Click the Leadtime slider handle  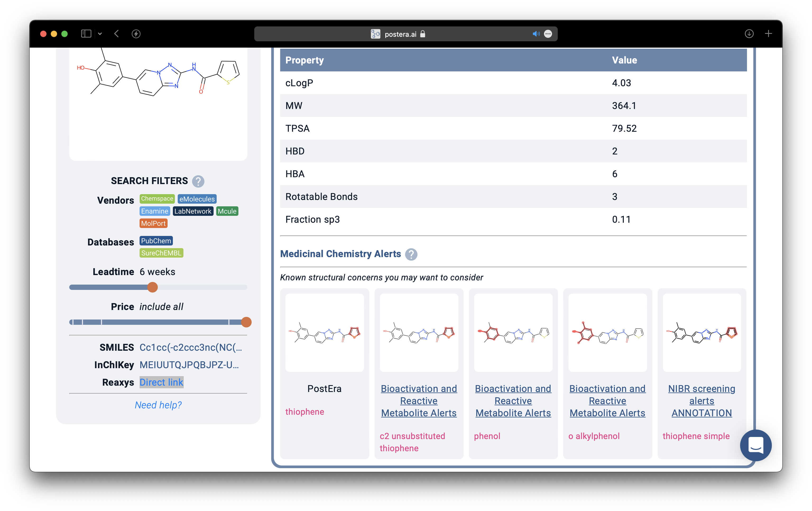[153, 287]
